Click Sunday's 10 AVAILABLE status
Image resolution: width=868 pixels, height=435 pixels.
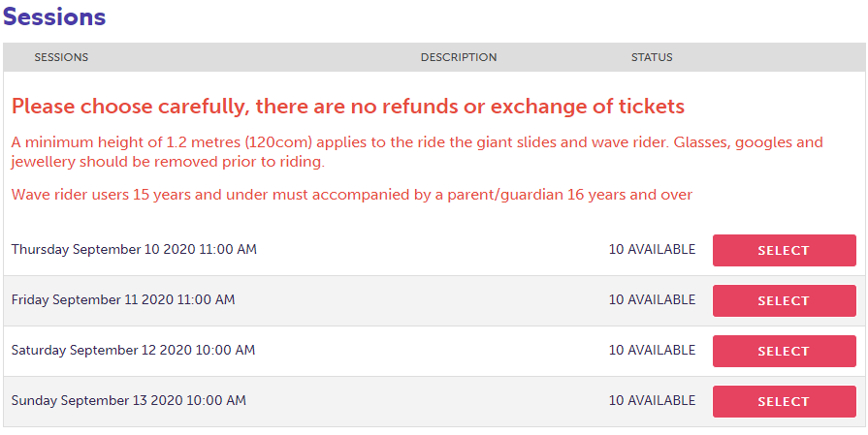(x=652, y=401)
